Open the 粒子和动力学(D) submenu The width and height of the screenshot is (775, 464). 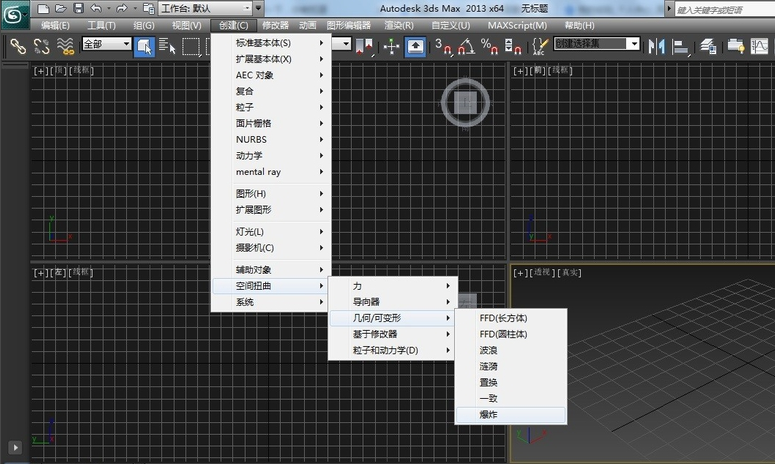(x=392, y=350)
